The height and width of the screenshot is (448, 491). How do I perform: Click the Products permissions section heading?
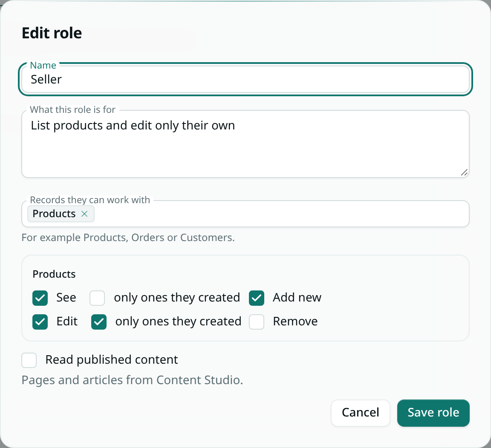coord(54,274)
